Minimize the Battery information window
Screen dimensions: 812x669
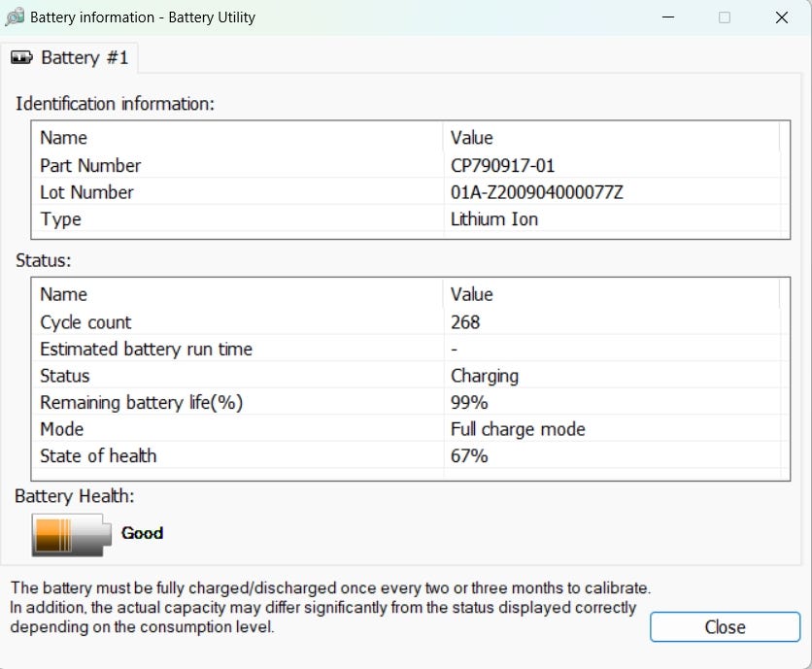[x=667, y=17]
